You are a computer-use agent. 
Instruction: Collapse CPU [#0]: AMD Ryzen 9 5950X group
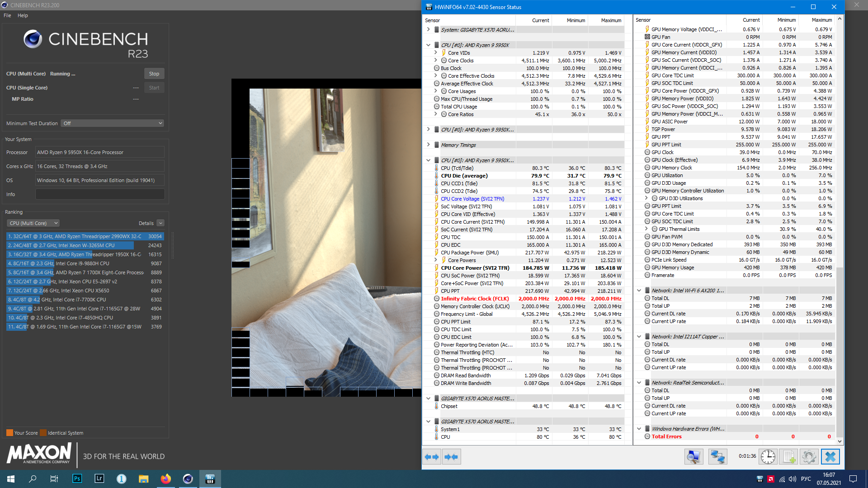[x=428, y=45]
